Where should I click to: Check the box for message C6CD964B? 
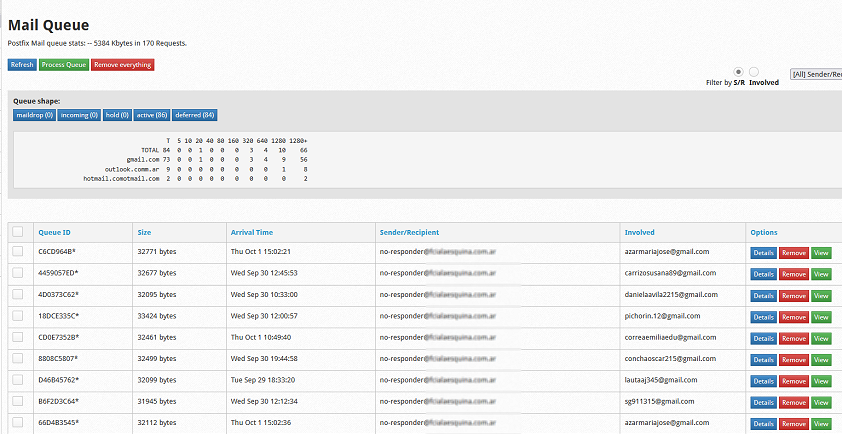click(18, 251)
